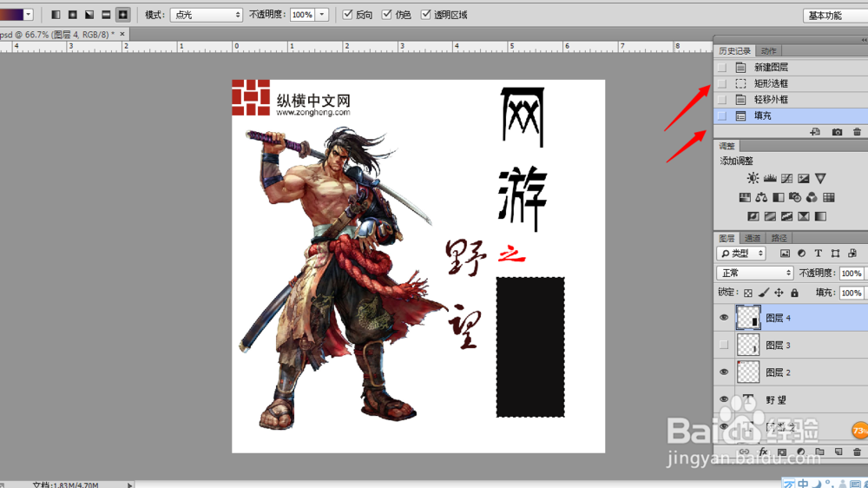Switch to the 通道 tab
Viewport: 868px width, 488px height.
[x=753, y=238]
